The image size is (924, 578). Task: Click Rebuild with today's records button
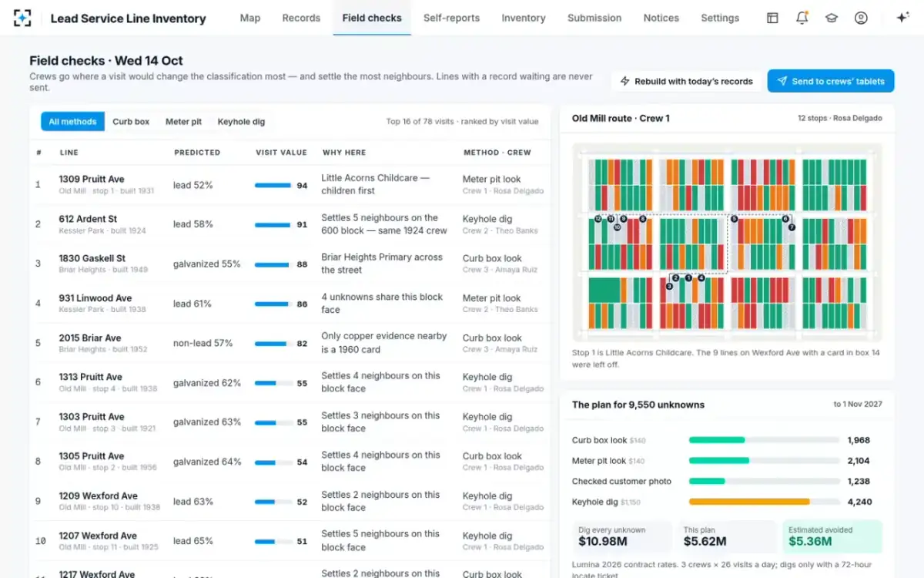pos(687,82)
